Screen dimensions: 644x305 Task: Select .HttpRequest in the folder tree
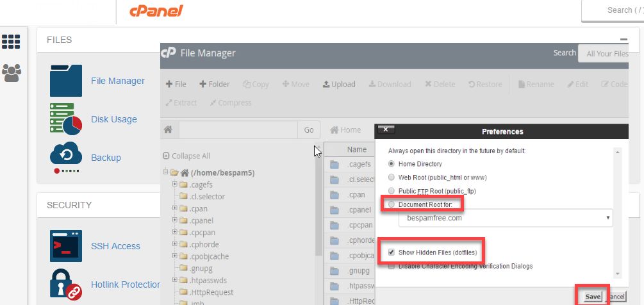tap(211, 292)
